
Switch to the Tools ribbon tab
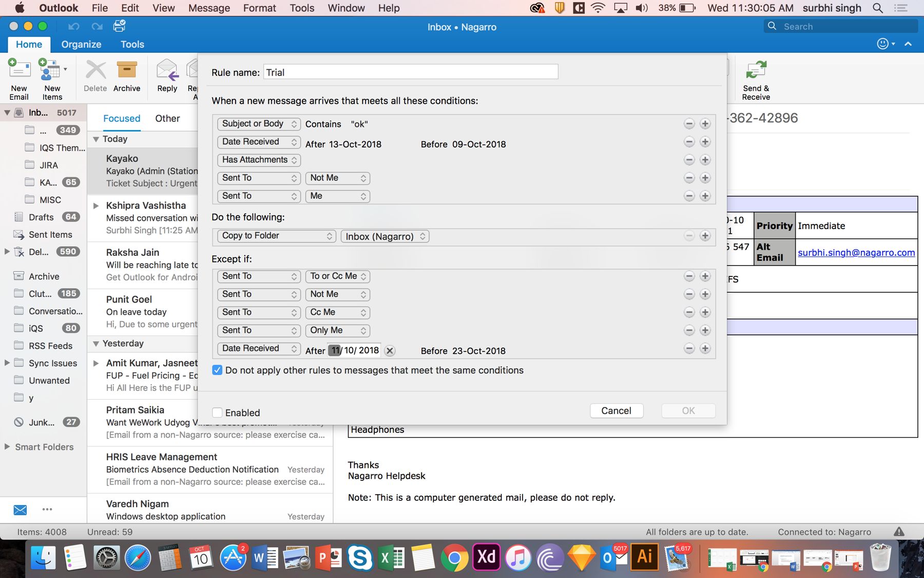click(132, 44)
